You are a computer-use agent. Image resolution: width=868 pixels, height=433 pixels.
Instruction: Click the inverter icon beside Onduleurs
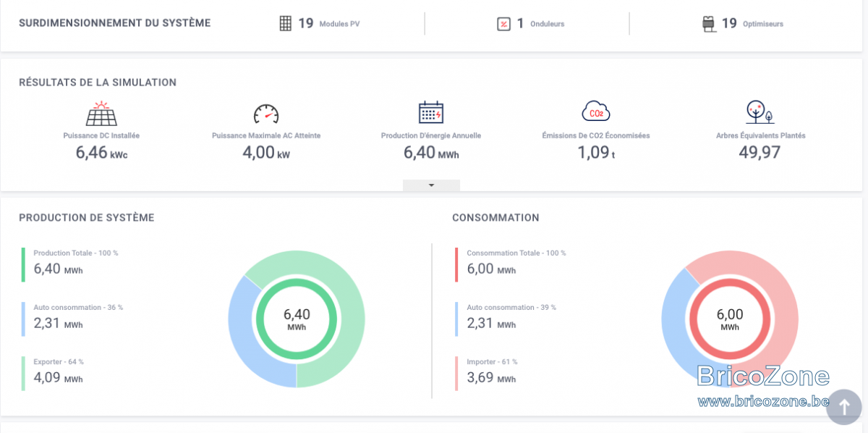(503, 24)
